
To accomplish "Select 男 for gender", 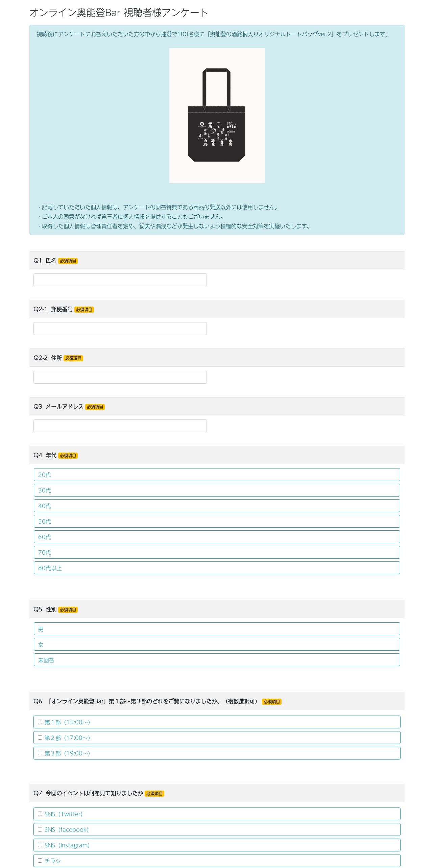I will [217, 629].
